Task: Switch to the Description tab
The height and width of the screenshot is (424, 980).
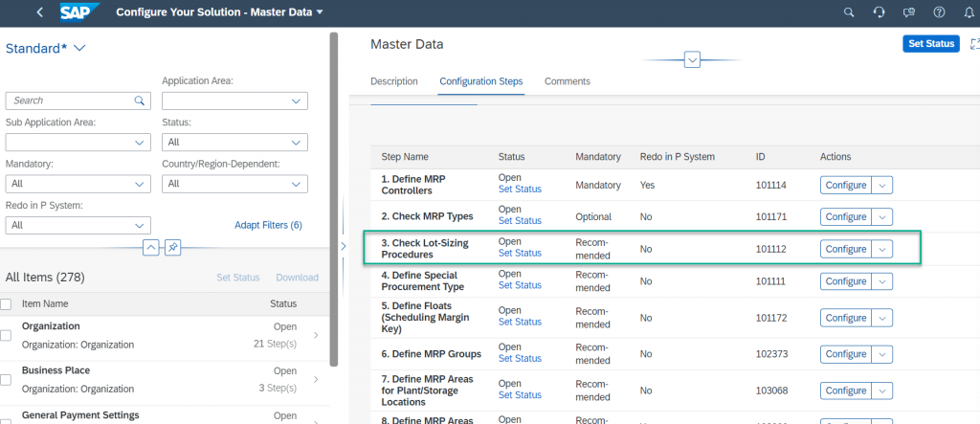Action: pyautogui.click(x=393, y=81)
